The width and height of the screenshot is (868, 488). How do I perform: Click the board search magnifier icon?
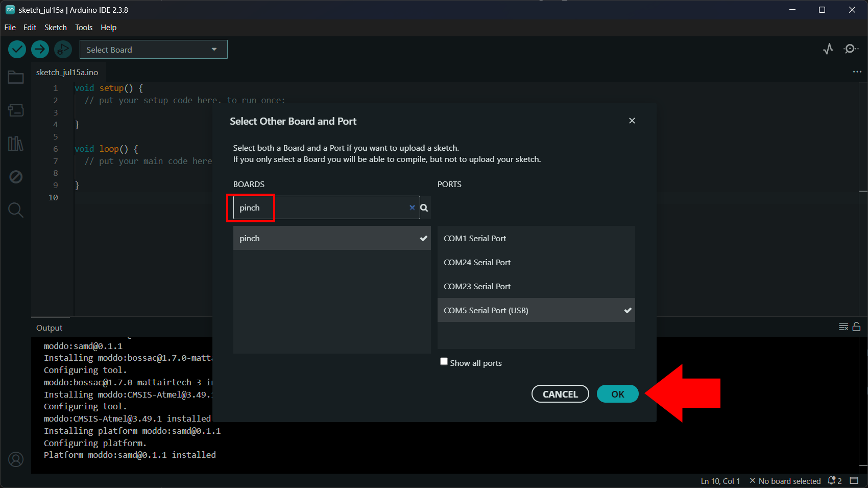tap(424, 207)
